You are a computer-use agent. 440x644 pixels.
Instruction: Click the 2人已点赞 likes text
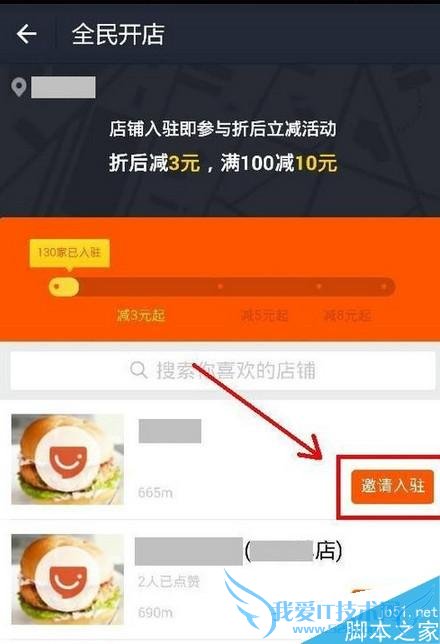(x=169, y=581)
